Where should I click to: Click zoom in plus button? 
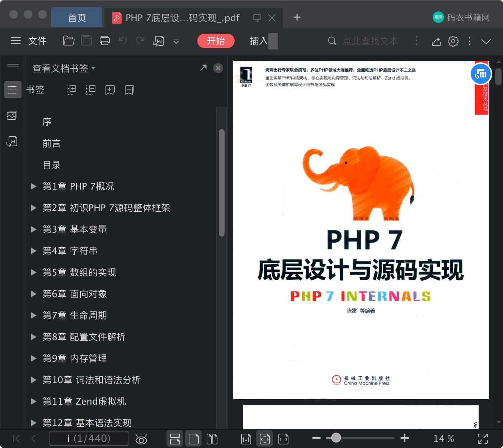pos(405,438)
